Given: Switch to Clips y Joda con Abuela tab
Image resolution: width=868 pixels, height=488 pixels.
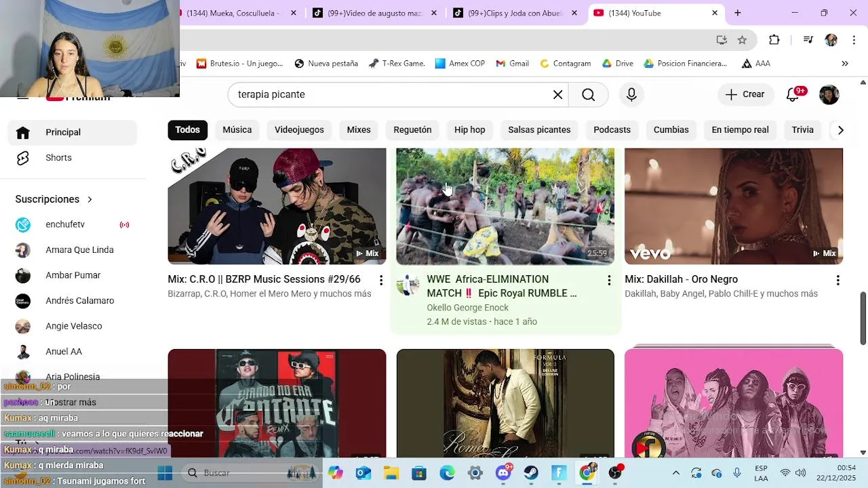Looking at the screenshot, I should tap(515, 13).
